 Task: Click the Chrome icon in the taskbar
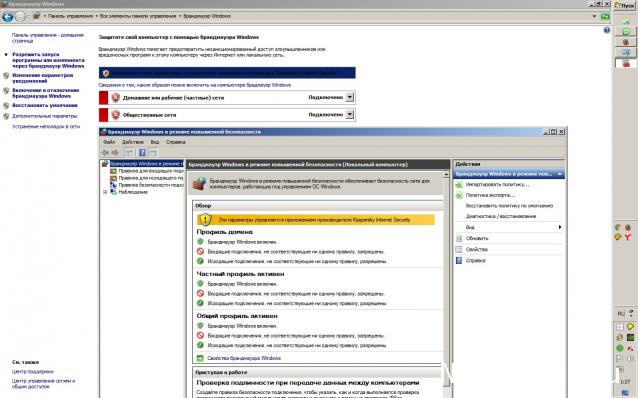pyautogui.click(x=618, y=227)
